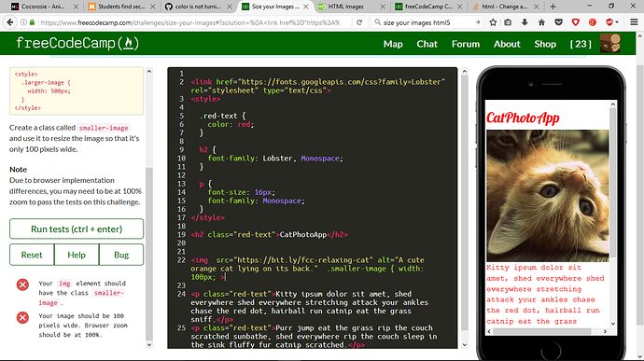Click the red X beside 'img element should' test
This screenshot has width=644, height=361.
(x=22, y=285)
